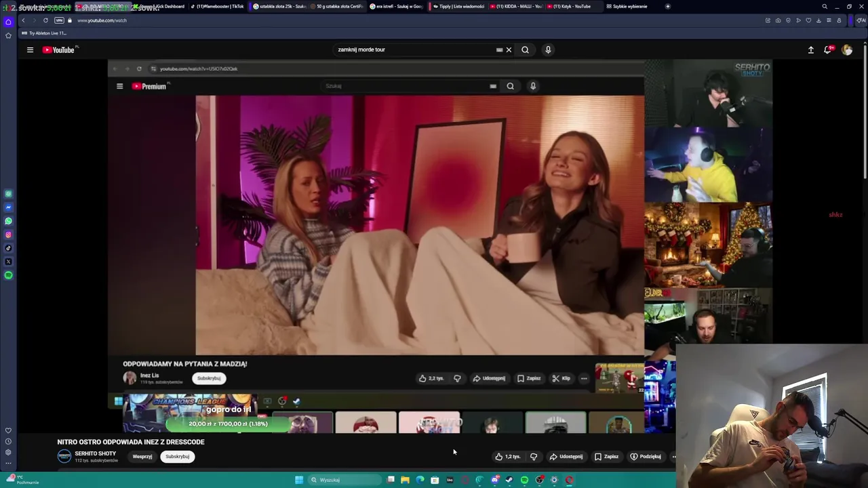Image resolution: width=868 pixels, height=488 pixels.
Task: Open a new browser tab with plus
Action: [668, 6]
